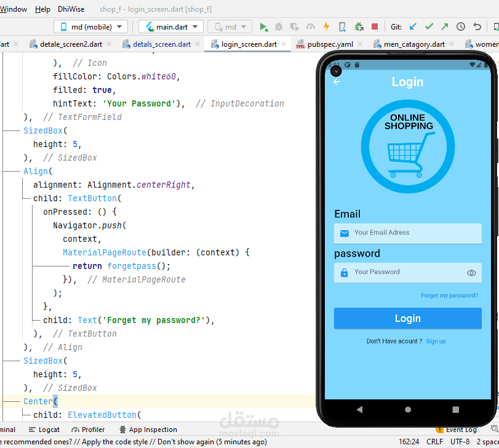Update project with Git blue arrow

click(413, 26)
